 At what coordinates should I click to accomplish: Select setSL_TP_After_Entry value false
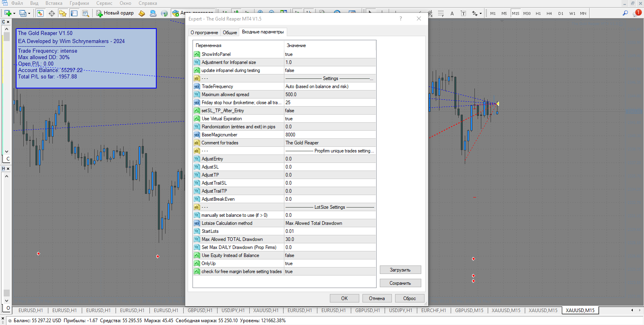coord(330,111)
